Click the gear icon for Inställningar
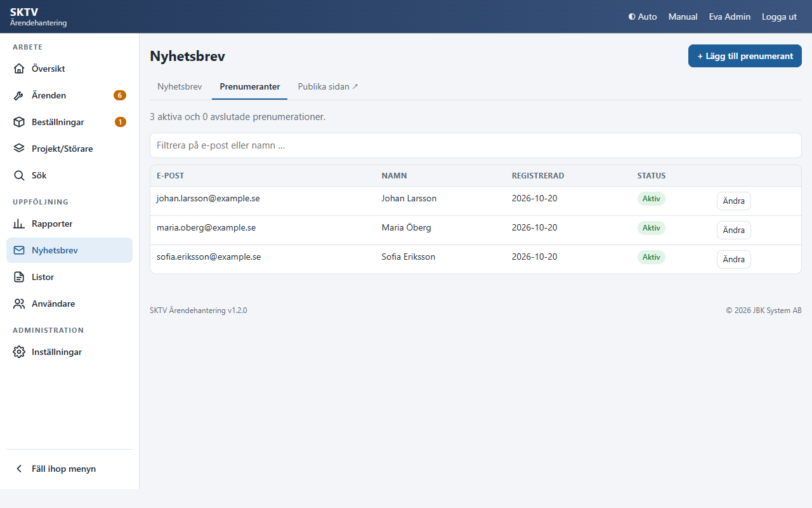Viewport: 812px width, 508px height. pos(19,352)
